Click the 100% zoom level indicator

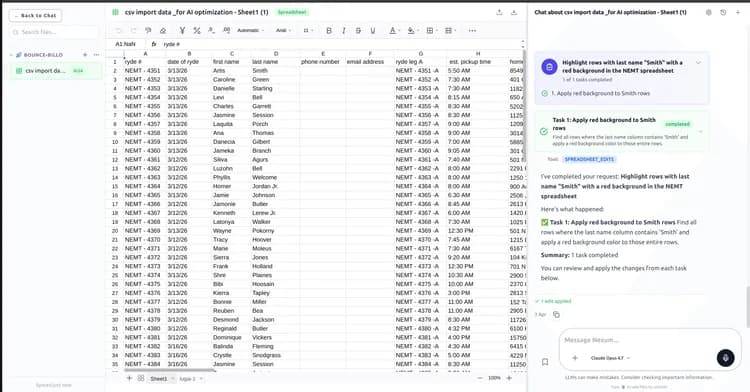pyautogui.click(x=494, y=378)
